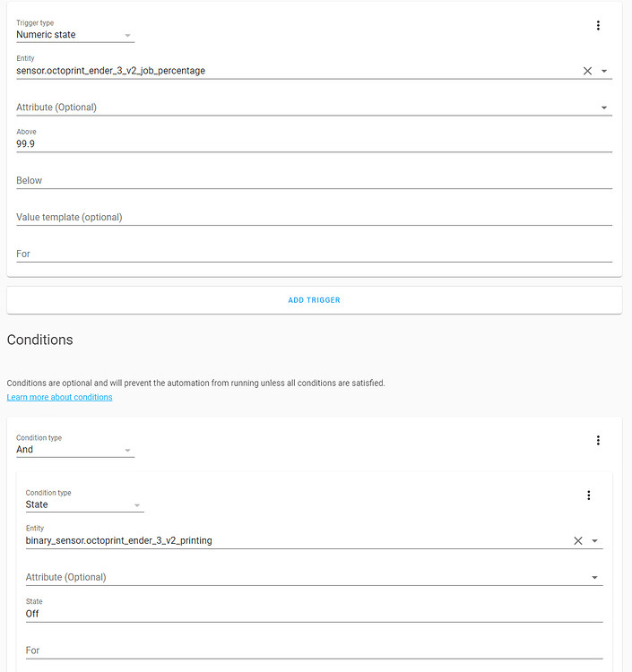The width and height of the screenshot is (632, 672).
Task: Clear the job_percentage entity with the X
Action: (587, 71)
